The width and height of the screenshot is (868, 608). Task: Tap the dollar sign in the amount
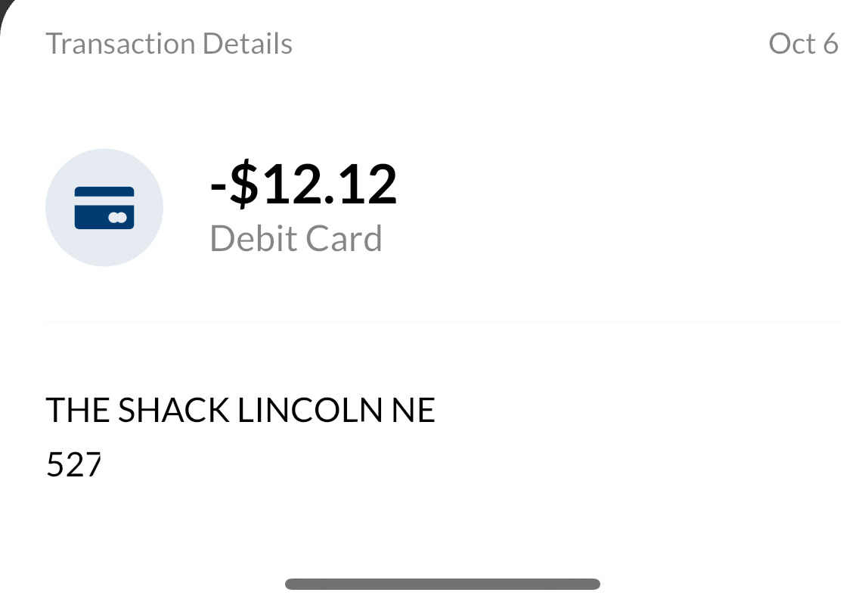243,185
